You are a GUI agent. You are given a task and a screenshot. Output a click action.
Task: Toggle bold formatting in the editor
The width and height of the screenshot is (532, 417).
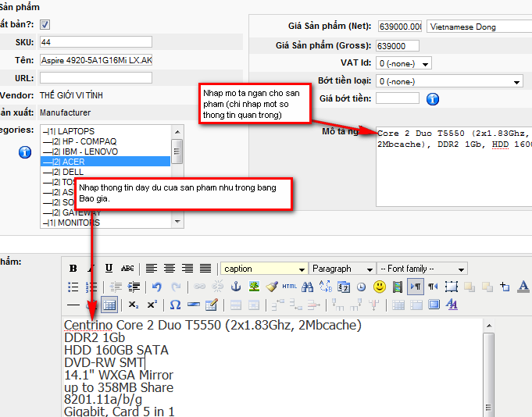pos(73,269)
